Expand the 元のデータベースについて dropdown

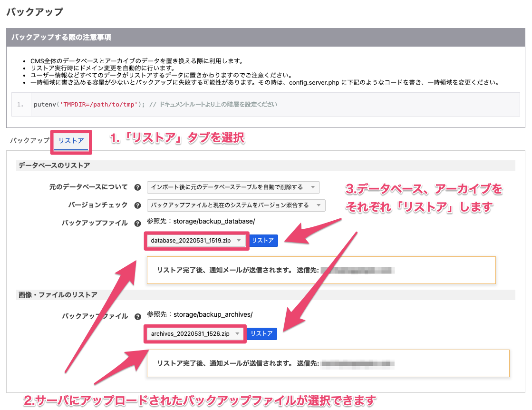click(x=233, y=187)
